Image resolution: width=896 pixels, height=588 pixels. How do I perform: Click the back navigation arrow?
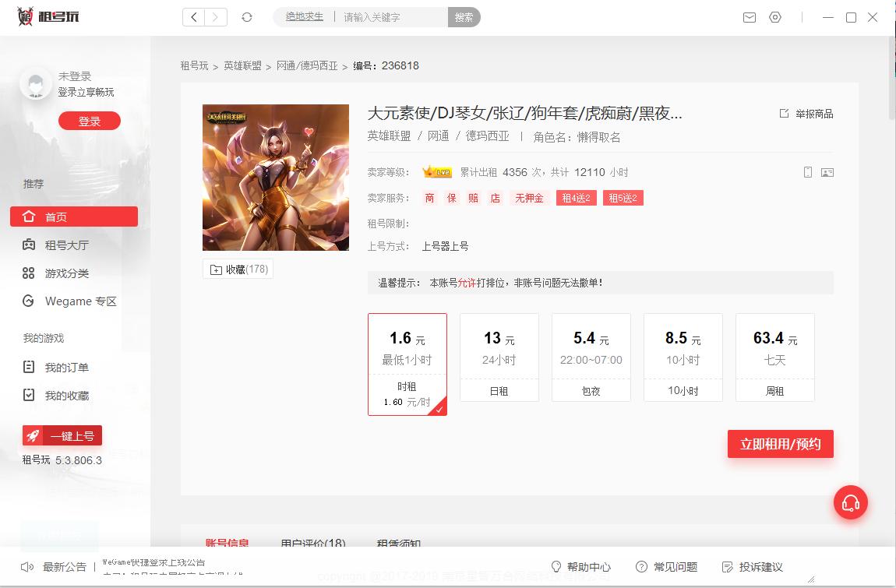pos(193,16)
